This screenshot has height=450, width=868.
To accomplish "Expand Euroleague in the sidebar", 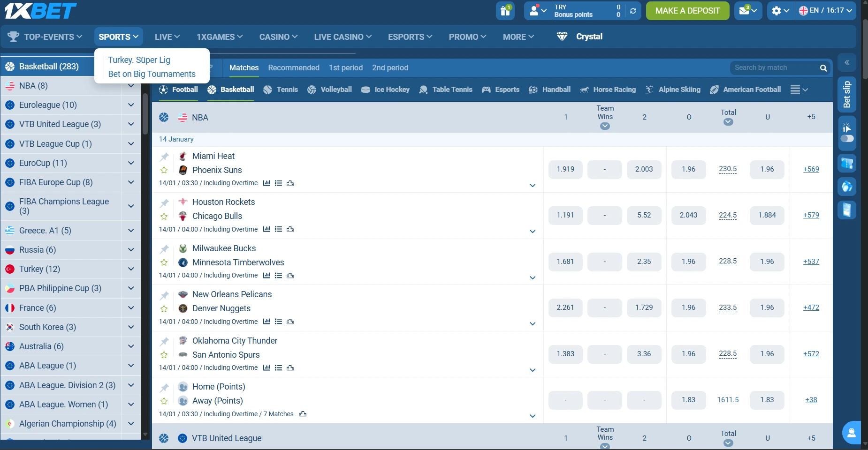I will tap(130, 105).
